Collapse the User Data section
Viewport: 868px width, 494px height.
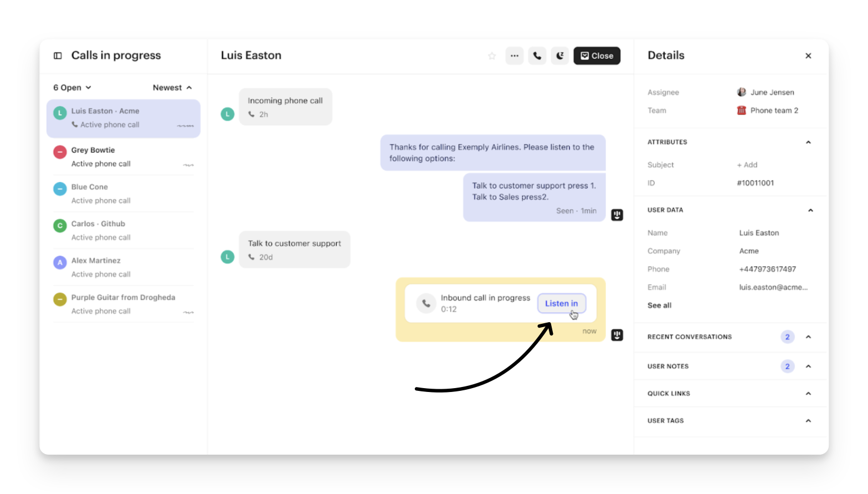tap(810, 210)
